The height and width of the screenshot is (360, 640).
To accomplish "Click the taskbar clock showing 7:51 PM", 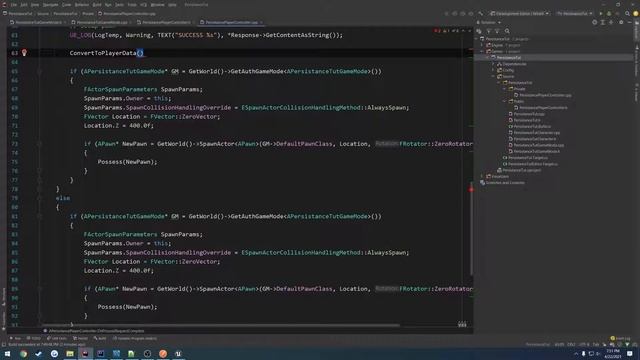I will point(613,353).
